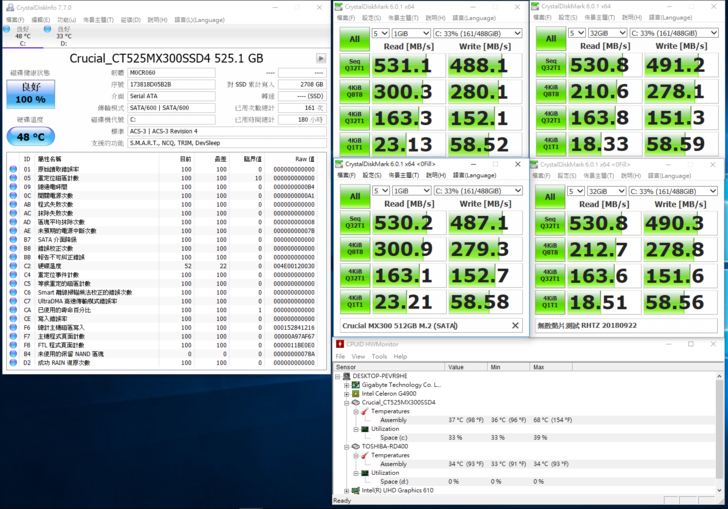Click the 良好 100% health status box
The width and height of the screenshot is (728, 509).
31,93
